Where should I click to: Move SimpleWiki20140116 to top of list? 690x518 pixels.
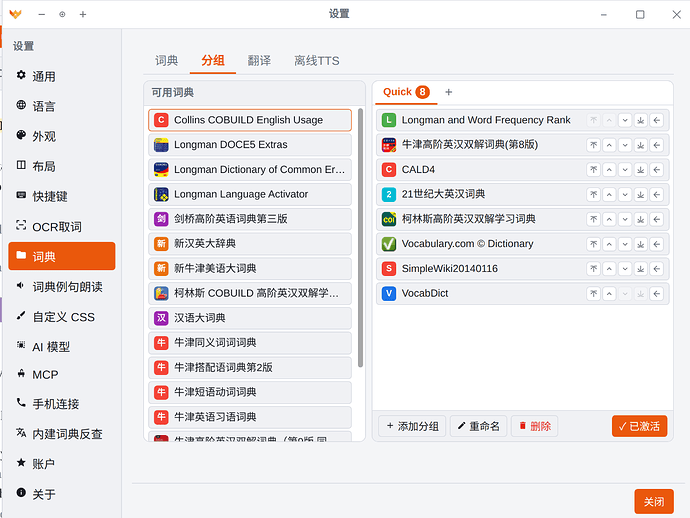(593, 269)
